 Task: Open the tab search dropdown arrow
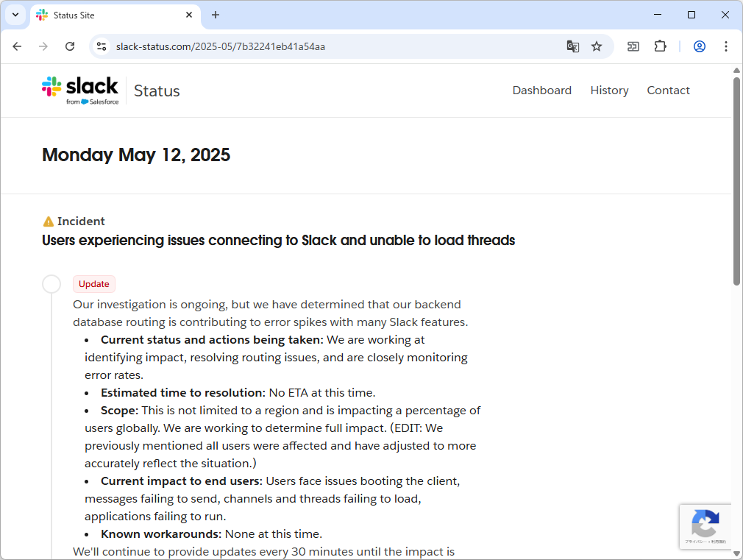click(x=15, y=15)
